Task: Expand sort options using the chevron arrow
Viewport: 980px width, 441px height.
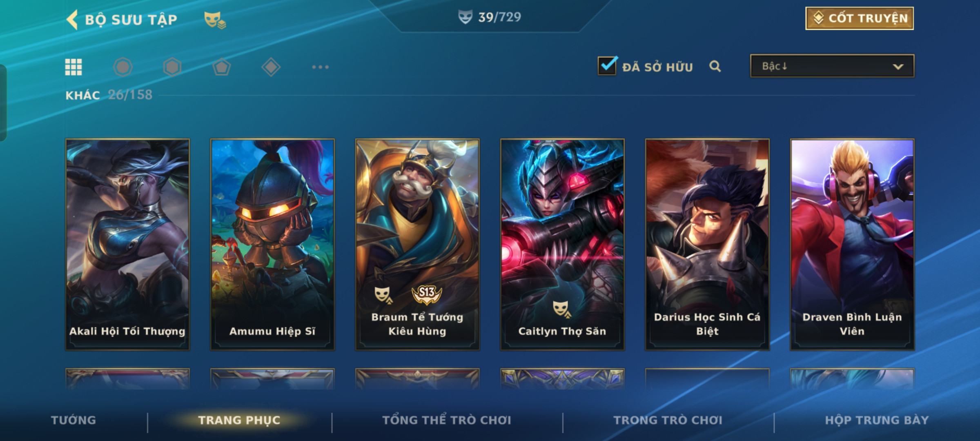Action: coord(898,67)
